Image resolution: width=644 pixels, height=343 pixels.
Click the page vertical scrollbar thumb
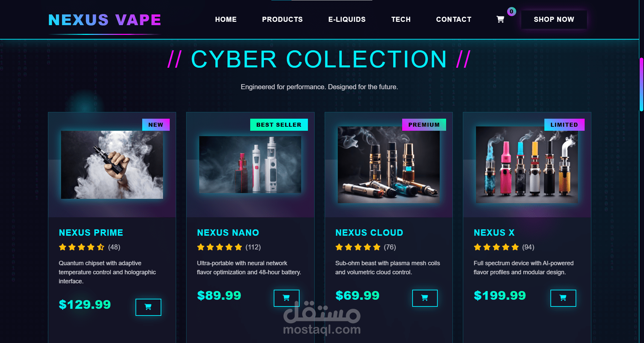pyautogui.click(x=641, y=84)
